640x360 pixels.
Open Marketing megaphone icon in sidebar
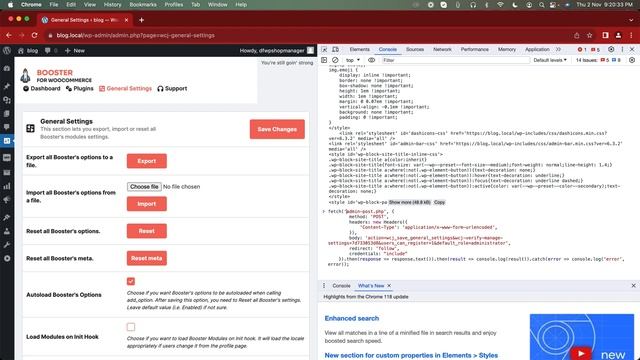(7, 200)
